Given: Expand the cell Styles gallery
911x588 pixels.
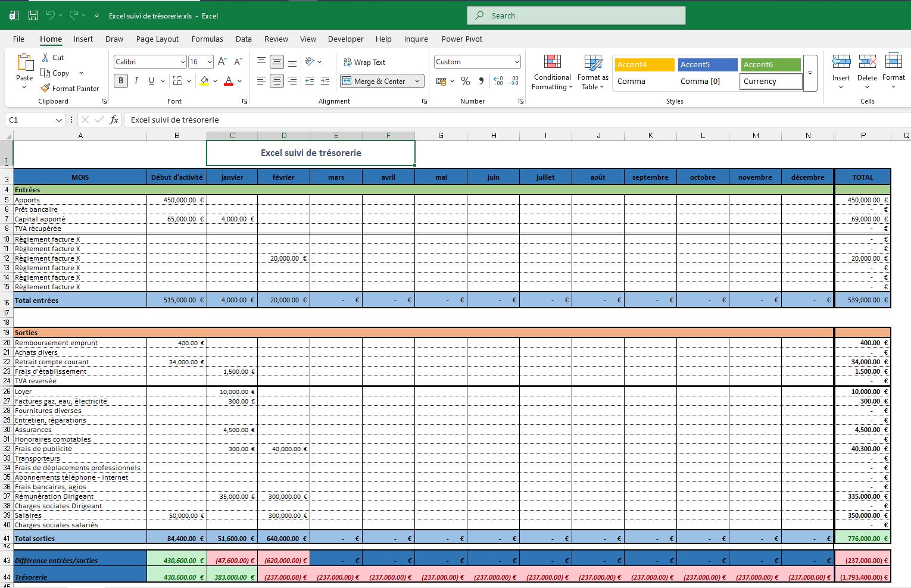Looking at the screenshot, I should click(810, 73).
